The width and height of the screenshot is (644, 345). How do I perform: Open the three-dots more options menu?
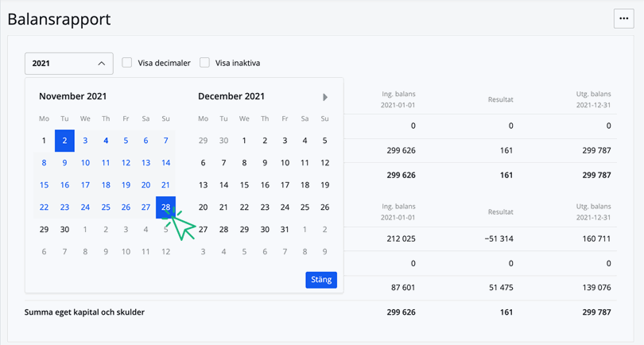[x=623, y=19]
